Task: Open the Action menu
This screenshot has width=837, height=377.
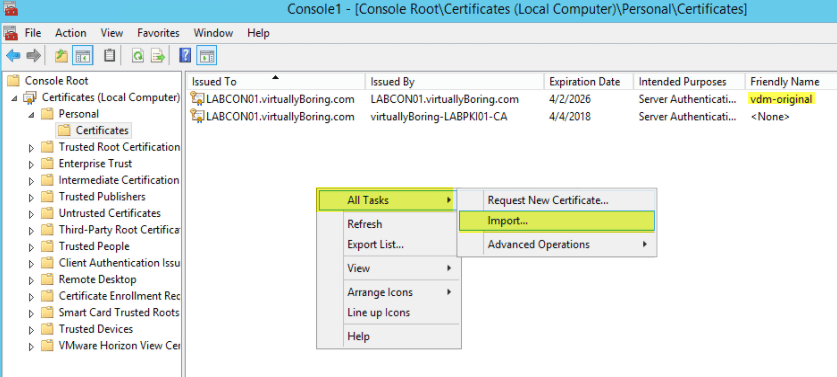Action: [x=70, y=33]
